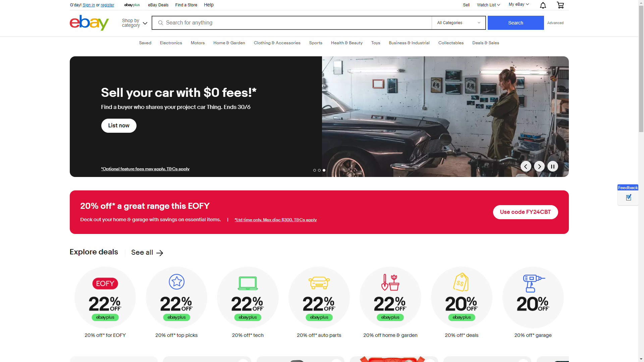Click the Feedback notepad icon
The width and height of the screenshot is (644, 362).
[x=629, y=197]
